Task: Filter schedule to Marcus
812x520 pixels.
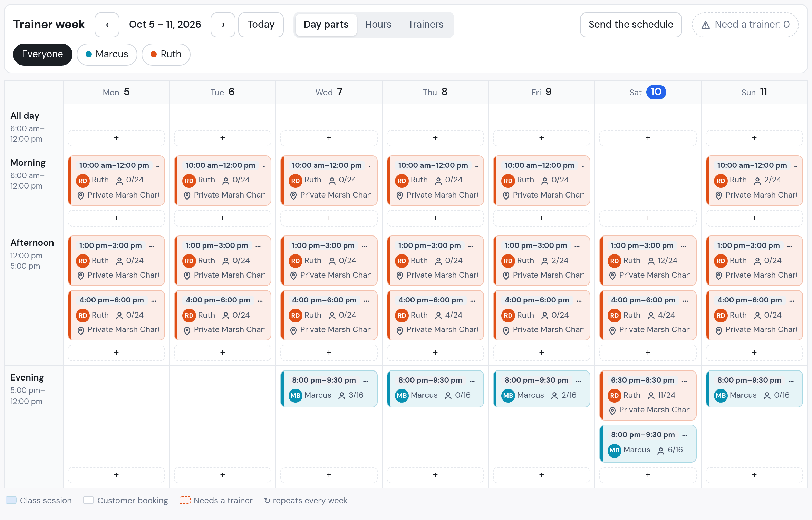Action: coord(107,54)
